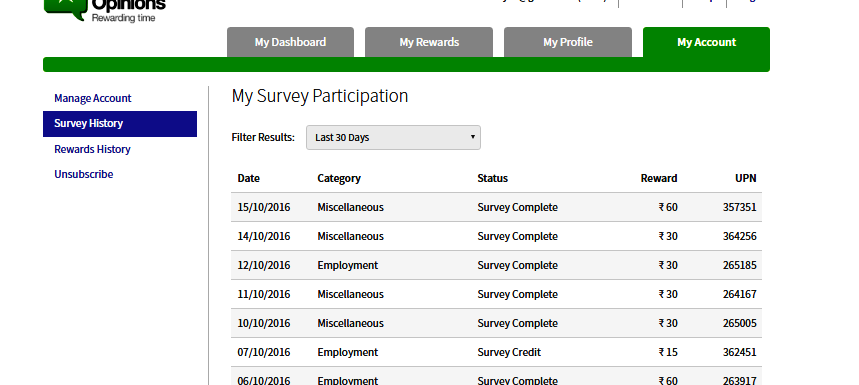Switch to the My Rewards tab
The width and height of the screenshot is (859, 385).
(429, 42)
